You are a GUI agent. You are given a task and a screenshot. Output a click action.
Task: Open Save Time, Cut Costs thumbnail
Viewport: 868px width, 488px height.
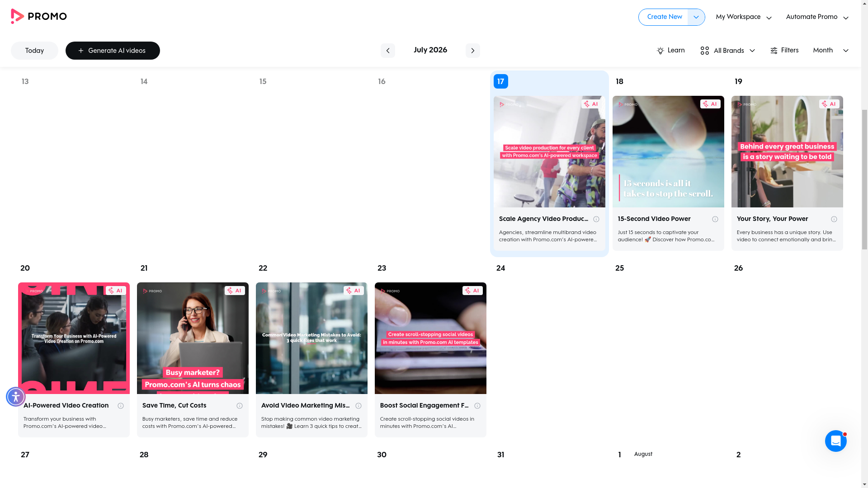pos(193,338)
